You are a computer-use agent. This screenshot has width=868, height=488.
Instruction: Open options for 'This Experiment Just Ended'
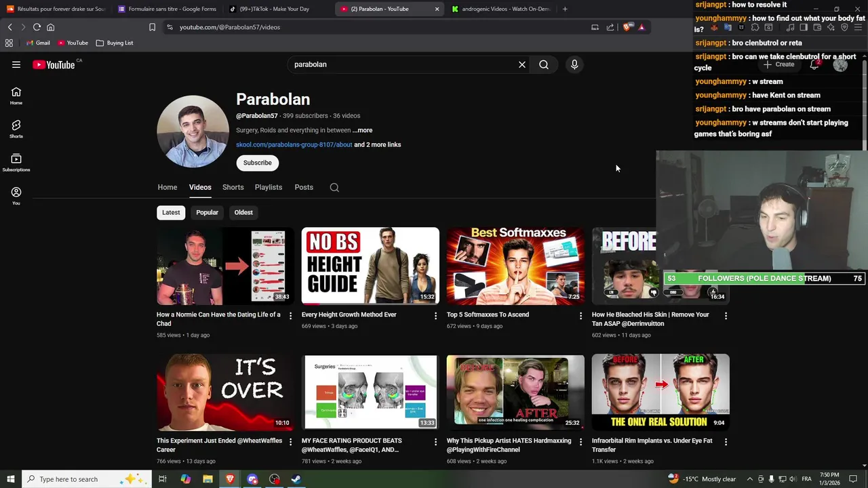point(290,442)
